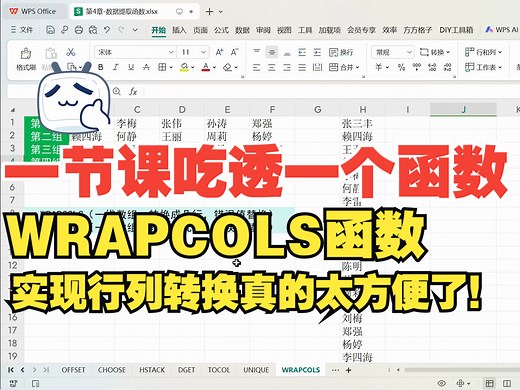
Task: Expand the 工作表 dropdown
Action: click(500, 67)
